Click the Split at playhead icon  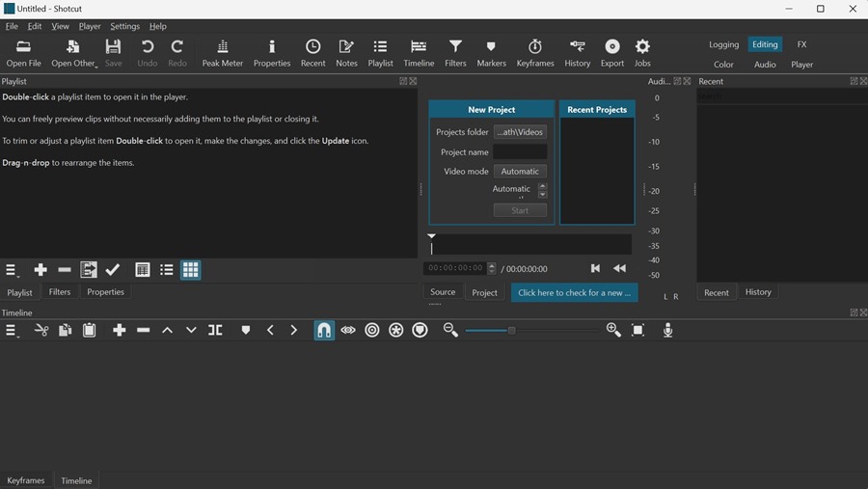point(215,331)
